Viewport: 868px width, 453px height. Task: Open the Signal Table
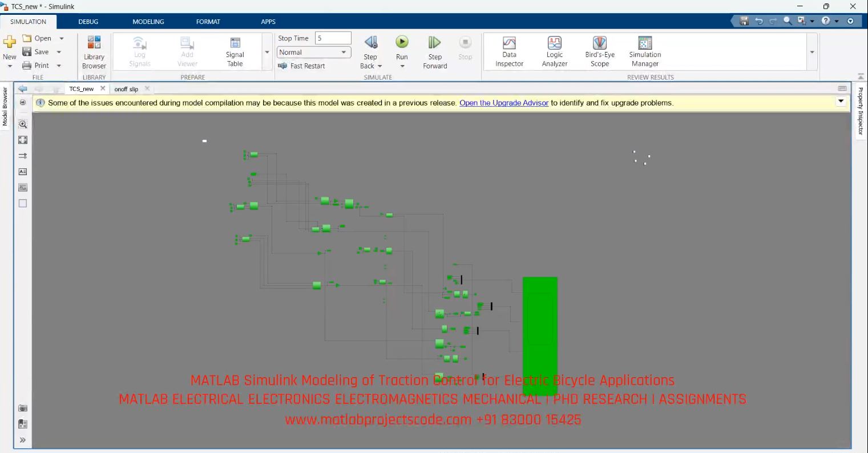[x=235, y=50]
